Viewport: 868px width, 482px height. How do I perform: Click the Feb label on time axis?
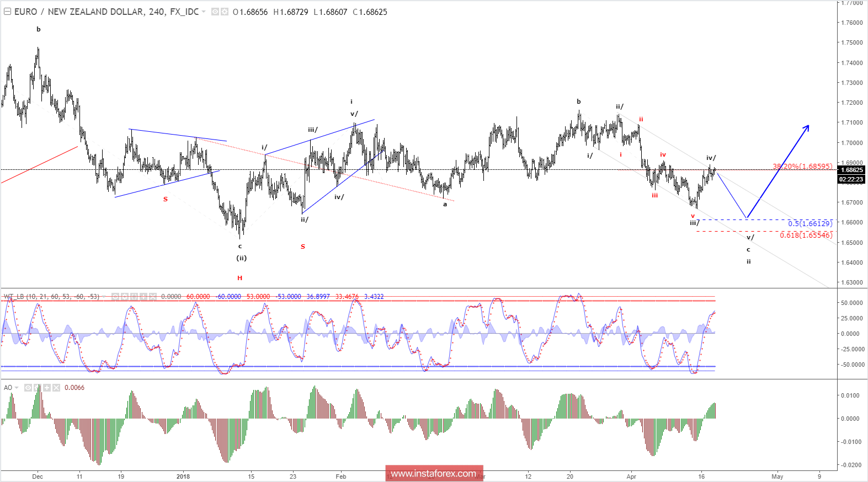click(x=341, y=476)
